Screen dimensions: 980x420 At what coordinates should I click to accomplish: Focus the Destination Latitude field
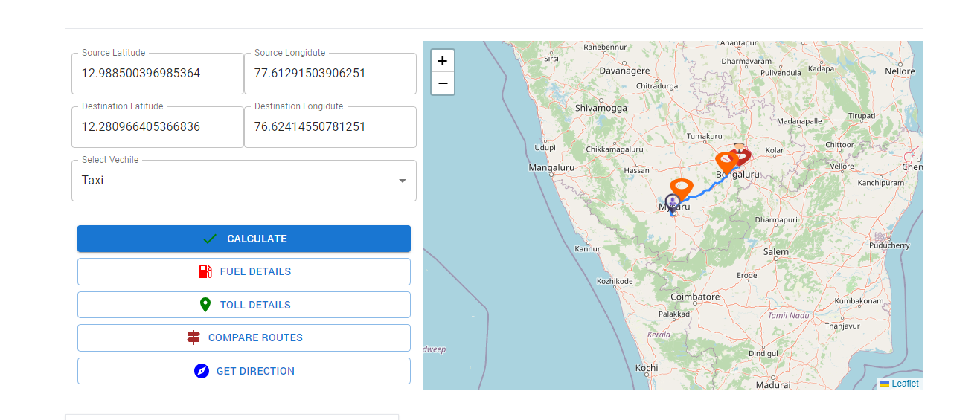[158, 127]
